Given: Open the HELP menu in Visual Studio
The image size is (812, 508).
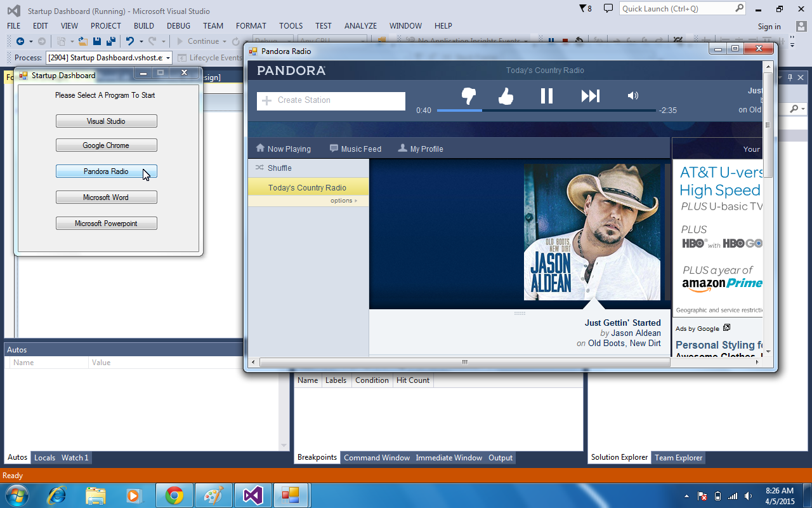Looking at the screenshot, I should (x=443, y=26).
